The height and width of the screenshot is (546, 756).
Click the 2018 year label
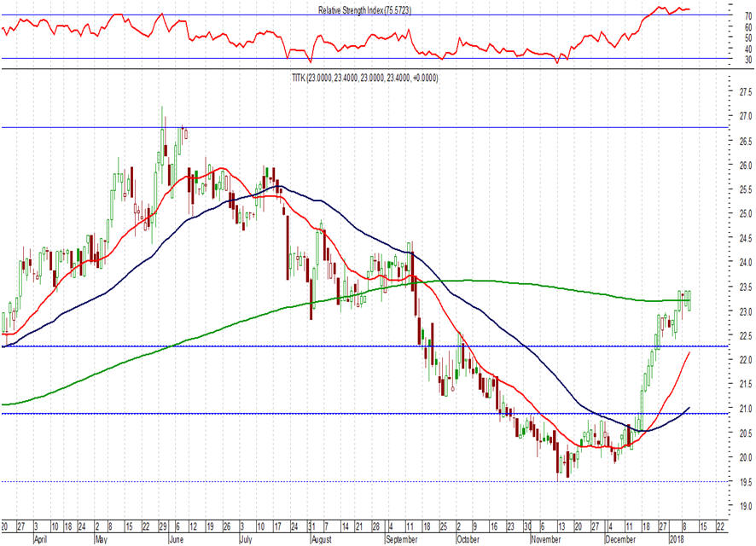pyautogui.click(x=676, y=540)
